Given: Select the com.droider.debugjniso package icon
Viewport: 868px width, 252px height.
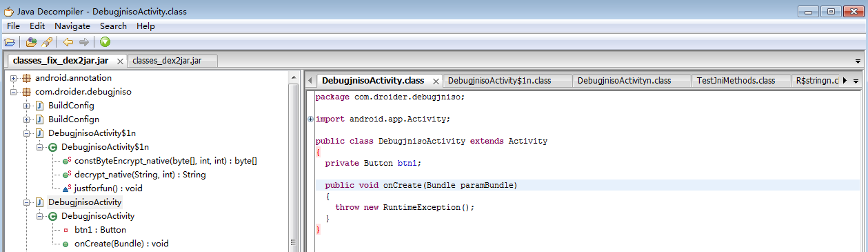Looking at the screenshot, I should tap(26, 91).
